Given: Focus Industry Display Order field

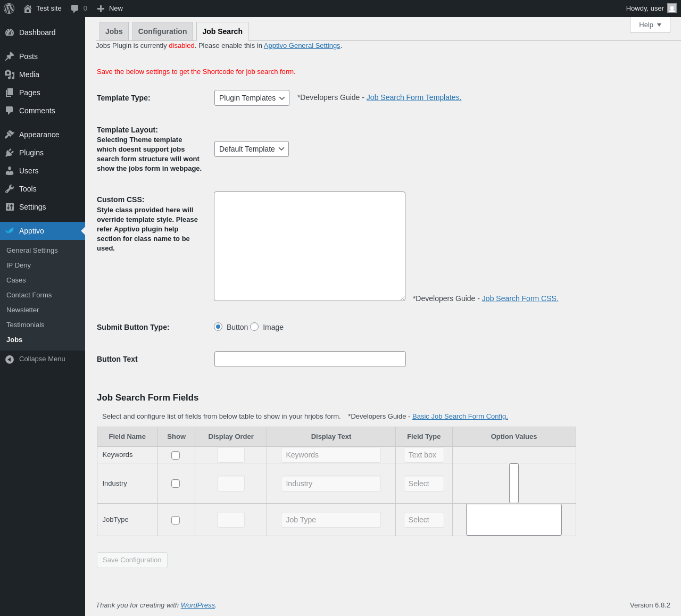Looking at the screenshot, I should (231, 484).
